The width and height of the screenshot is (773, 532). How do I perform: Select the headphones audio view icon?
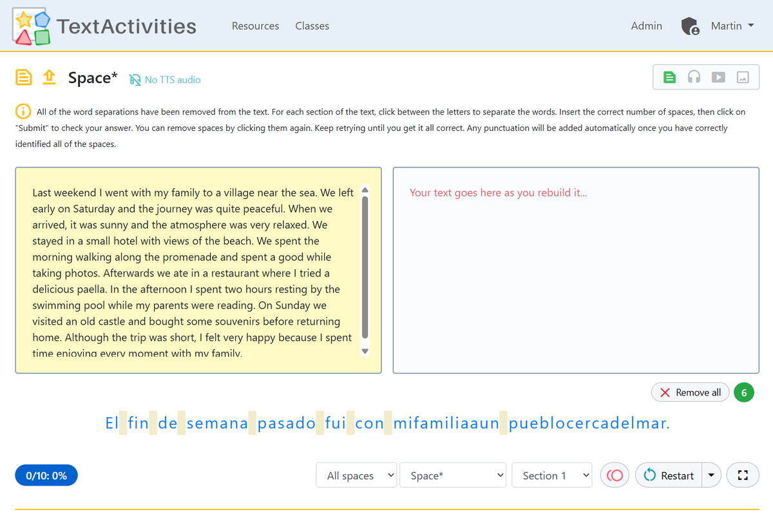(x=694, y=77)
